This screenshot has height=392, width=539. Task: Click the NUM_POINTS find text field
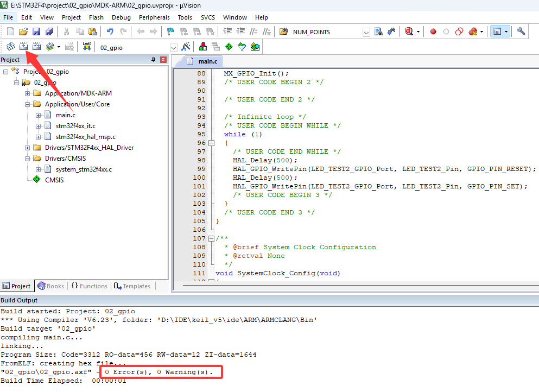click(327, 32)
